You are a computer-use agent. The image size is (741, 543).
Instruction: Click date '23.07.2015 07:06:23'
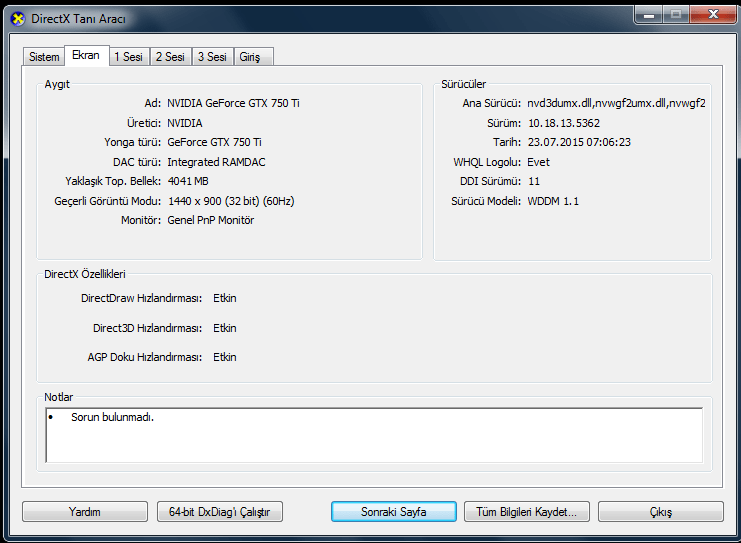579,142
